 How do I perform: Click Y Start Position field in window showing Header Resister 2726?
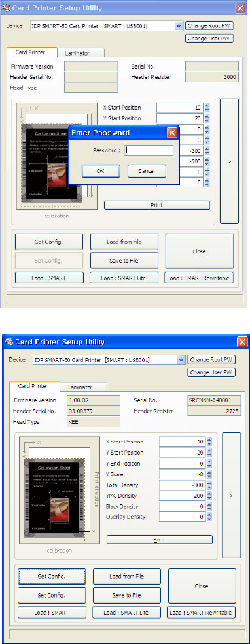click(x=183, y=453)
